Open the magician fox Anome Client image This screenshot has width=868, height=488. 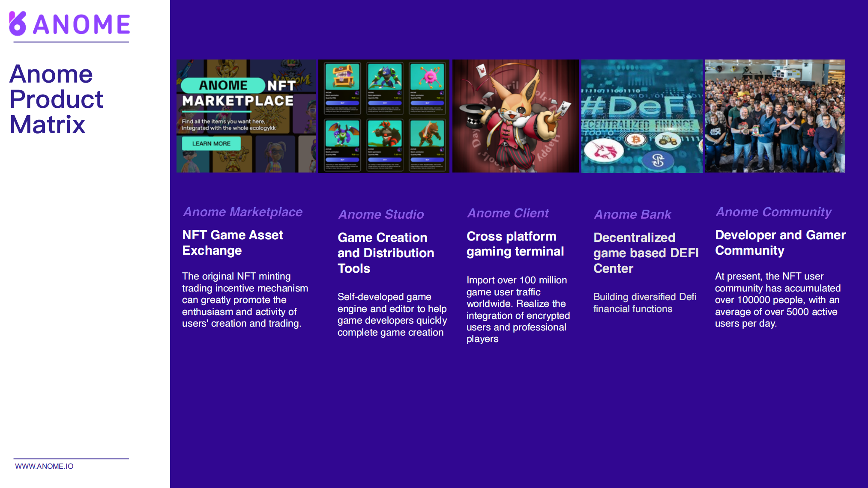516,116
